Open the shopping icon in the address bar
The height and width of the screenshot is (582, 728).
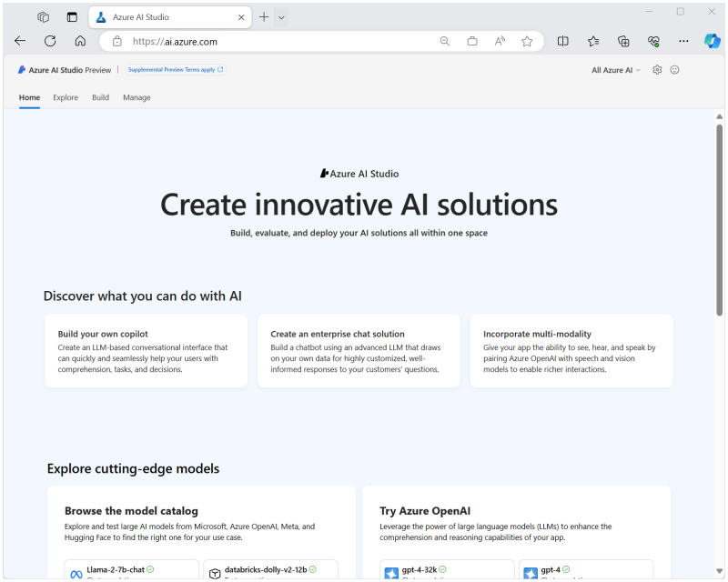[x=472, y=41]
